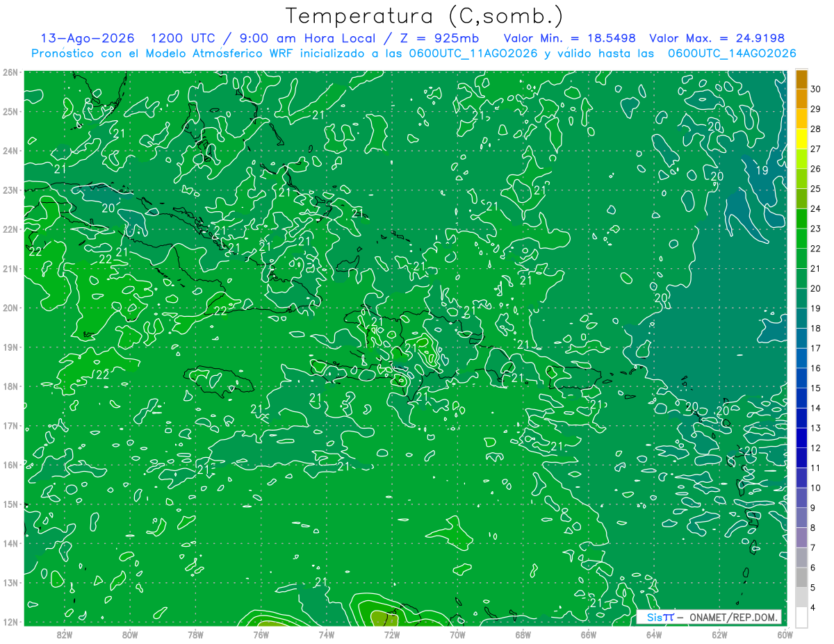
Task: Click the "12N" latitude axis label
Action: [10, 622]
